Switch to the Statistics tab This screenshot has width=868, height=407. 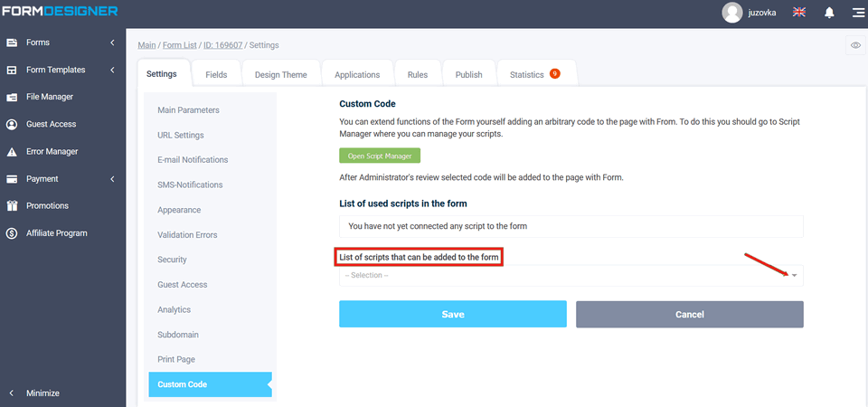click(533, 75)
